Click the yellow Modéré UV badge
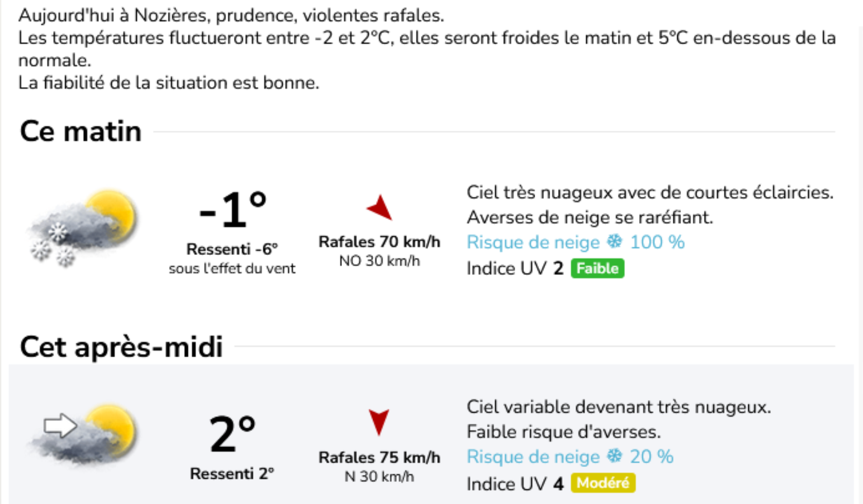The width and height of the screenshot is (863, 504). tap(602, 482)
